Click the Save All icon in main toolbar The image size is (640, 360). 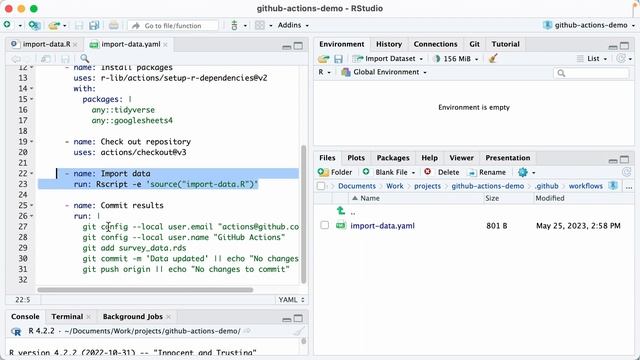point(94,25)
